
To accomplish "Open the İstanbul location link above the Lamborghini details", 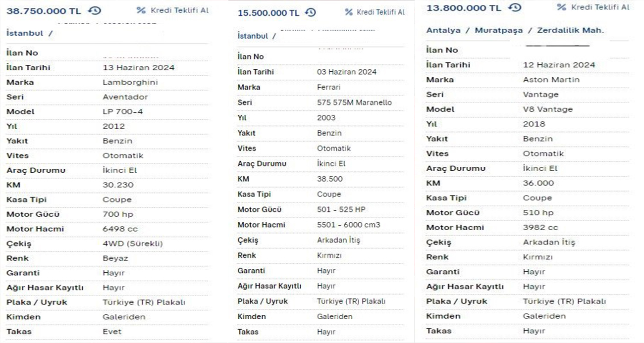I will [x=25, y=33].
